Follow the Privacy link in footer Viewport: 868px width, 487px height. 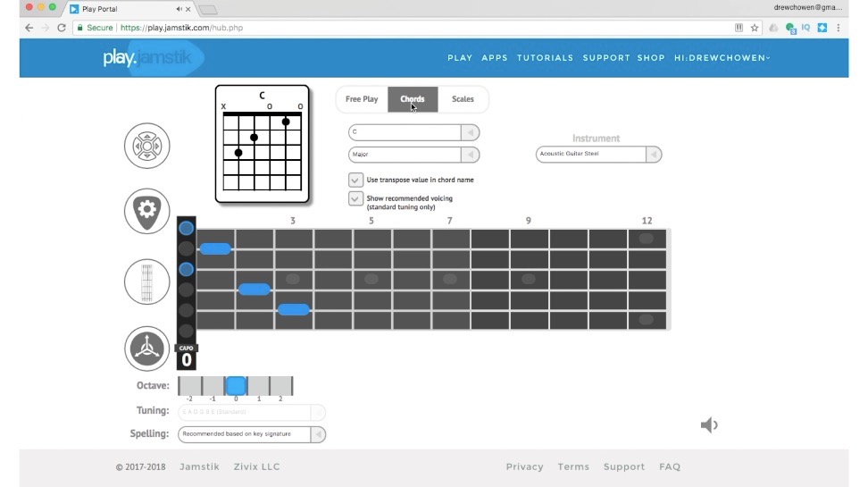[x=524, y=466]
